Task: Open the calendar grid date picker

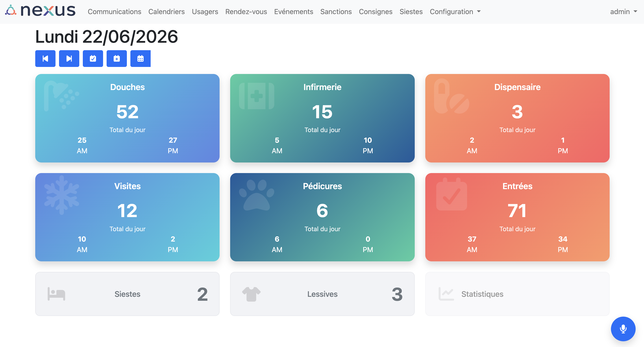Action: click(x=141, y=59)
